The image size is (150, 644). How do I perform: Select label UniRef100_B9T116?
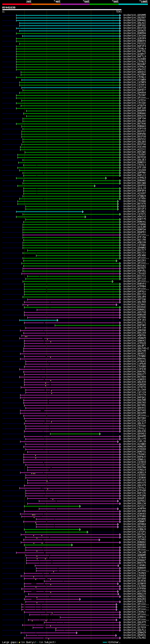click(135, 279)
